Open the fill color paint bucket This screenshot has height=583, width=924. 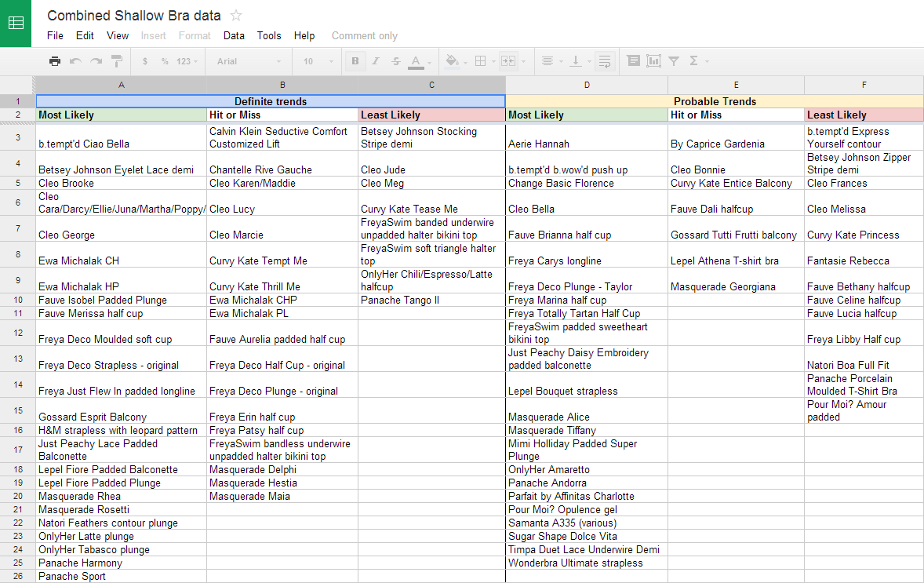[453, 60]
